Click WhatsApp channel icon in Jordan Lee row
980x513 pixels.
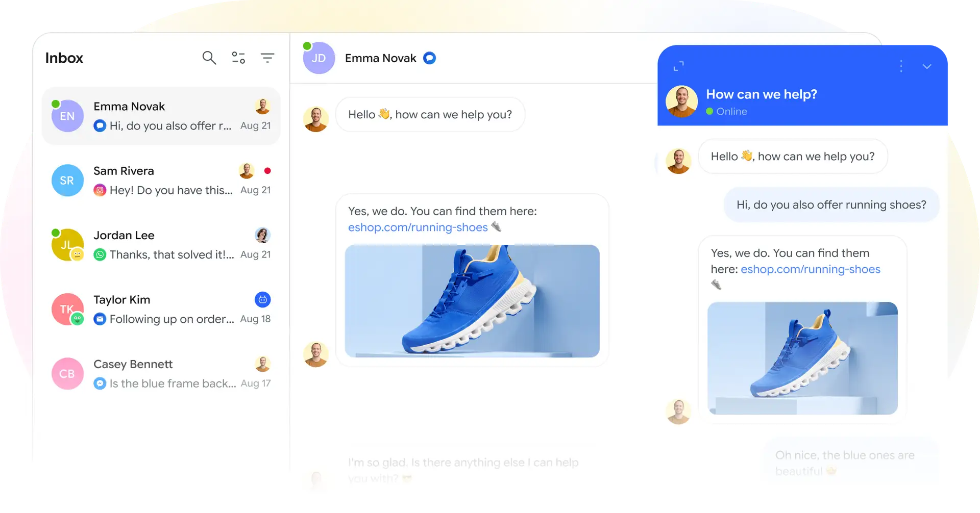[x=100, y=254]
